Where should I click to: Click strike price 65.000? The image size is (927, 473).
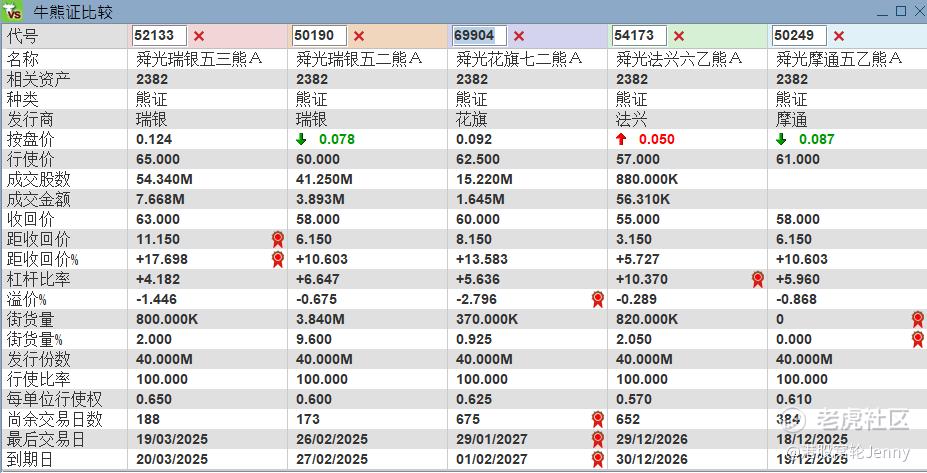158,160
